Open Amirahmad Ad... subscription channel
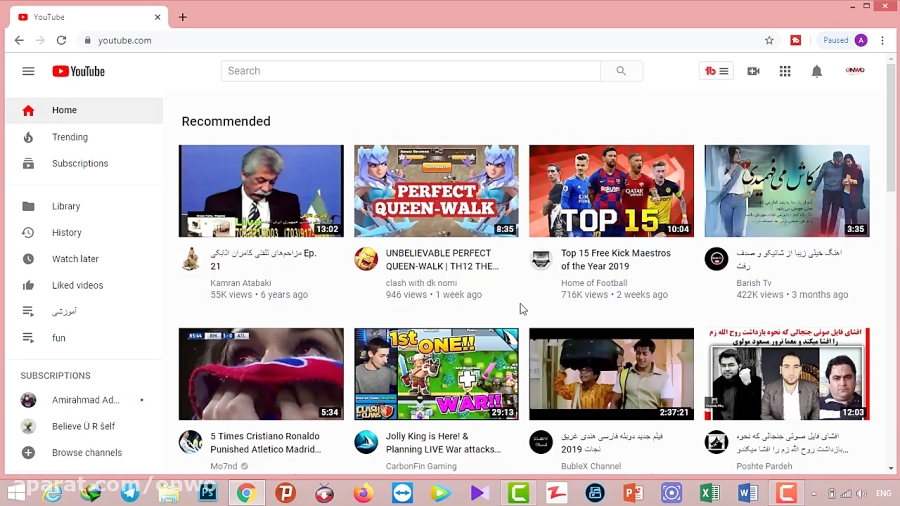 click(84, 400)
